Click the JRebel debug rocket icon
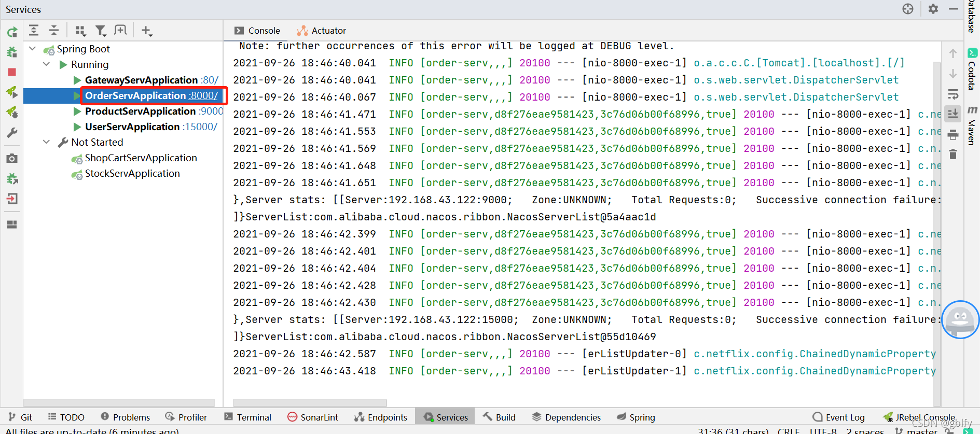Screen dimensions: 980x434 (12, 113)
